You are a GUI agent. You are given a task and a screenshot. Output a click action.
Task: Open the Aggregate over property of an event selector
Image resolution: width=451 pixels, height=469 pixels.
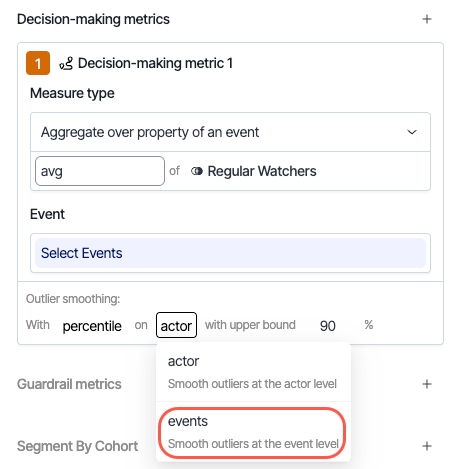point(230,132)
